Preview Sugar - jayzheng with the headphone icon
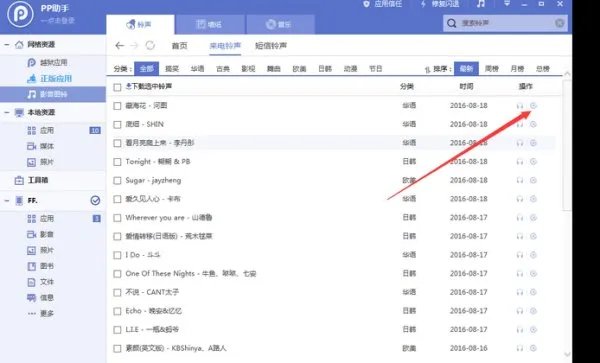The image size is (600, 363). click(520, 181)
